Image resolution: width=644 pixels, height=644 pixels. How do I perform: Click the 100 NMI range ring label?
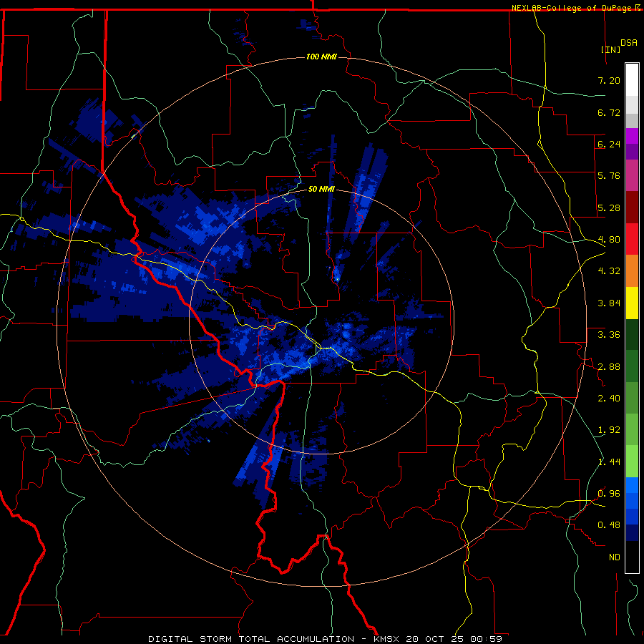tap(321, 57)
